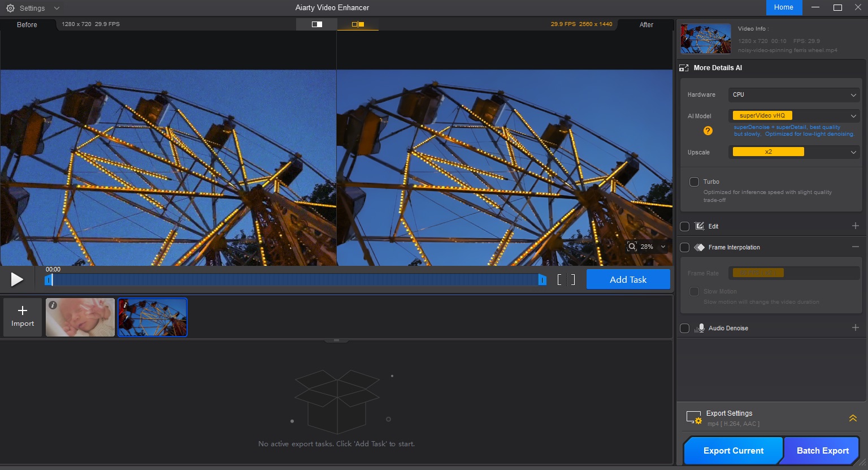The image size is (868, 470).
Task: Click the Add Task button
Action: [628, 279]
